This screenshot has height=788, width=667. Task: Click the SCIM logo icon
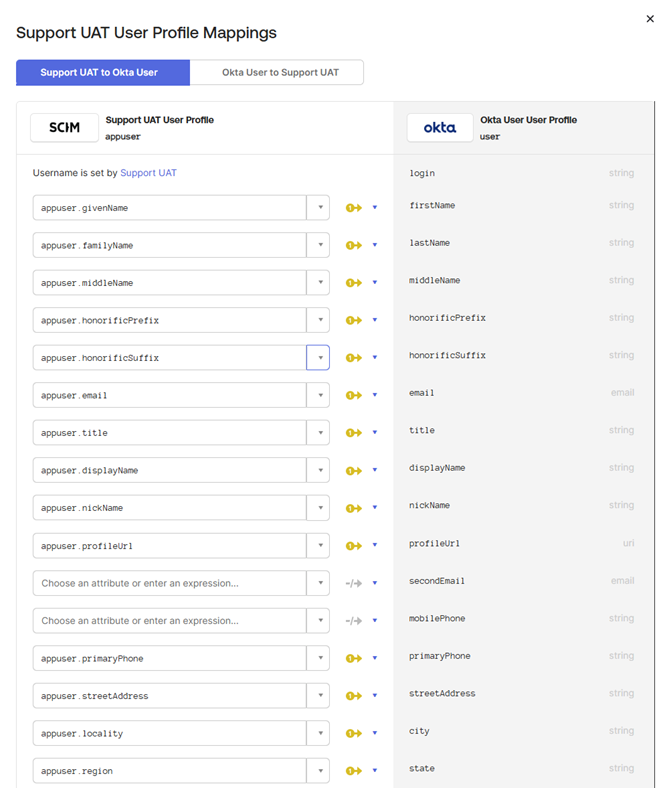(x=64, y=128)
